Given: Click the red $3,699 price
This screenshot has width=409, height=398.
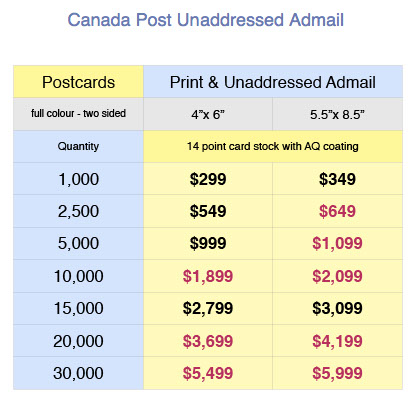Looking at the screenshot, I should [x=208, y=341].
